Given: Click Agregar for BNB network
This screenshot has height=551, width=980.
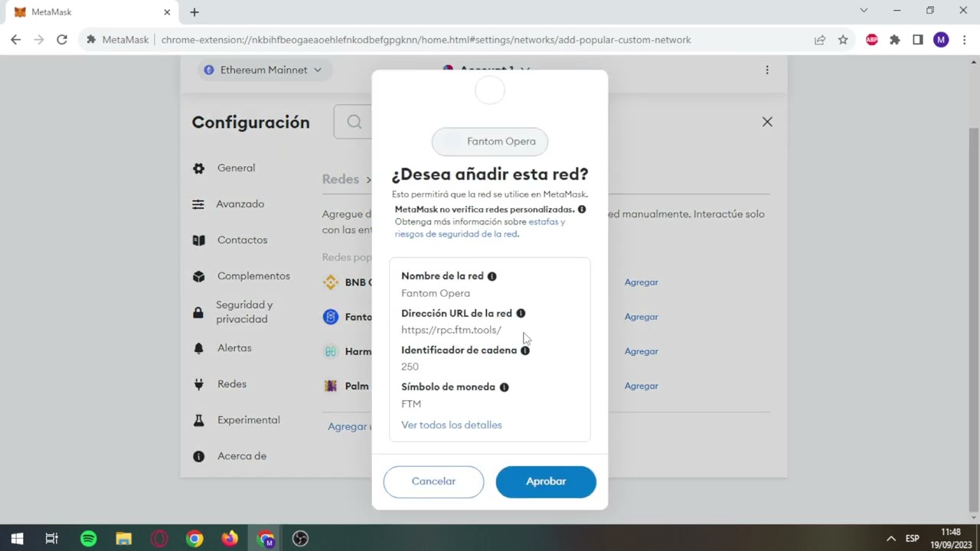Looking at the screenshot, I should click(641, 282).
